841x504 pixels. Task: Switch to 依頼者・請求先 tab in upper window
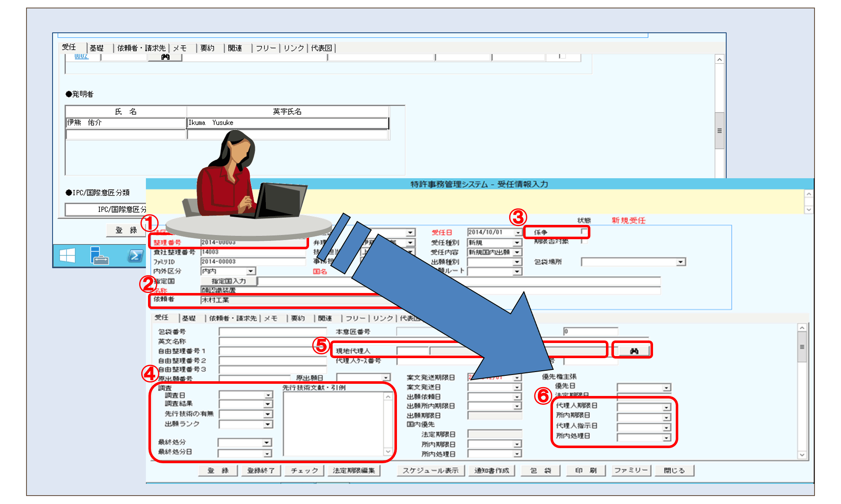[x=141, y=48]
